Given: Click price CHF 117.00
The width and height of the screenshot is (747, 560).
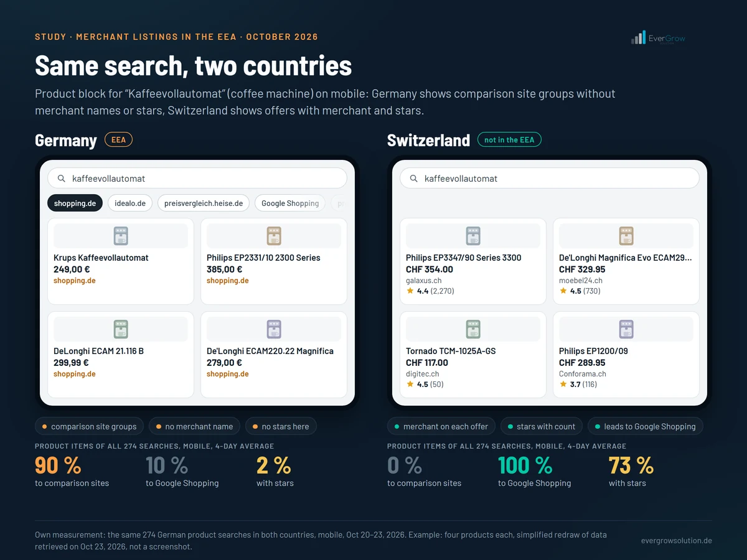Looking at the screenshot, I should click(427, 363).
